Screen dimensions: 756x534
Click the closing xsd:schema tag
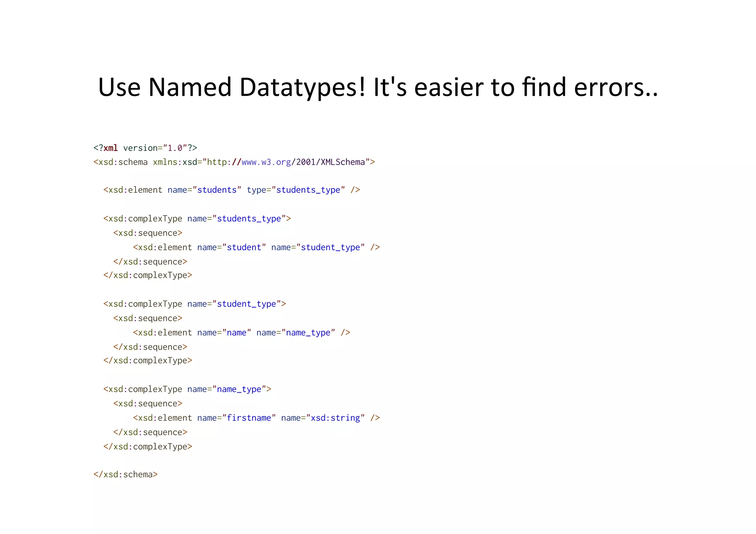coord(126,475)
